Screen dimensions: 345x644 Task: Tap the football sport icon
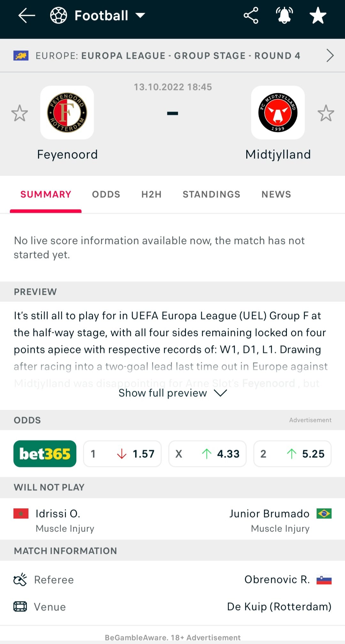tap(58, 15)
